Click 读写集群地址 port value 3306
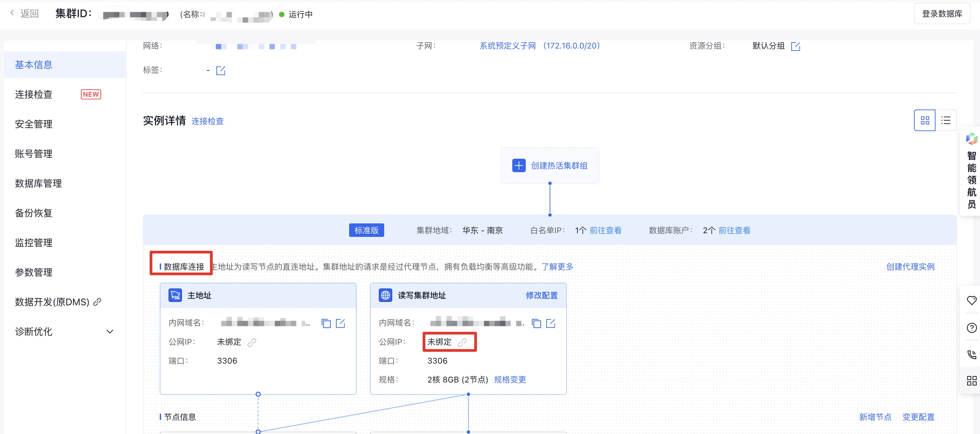Viewport: 980px width, 434px height. point(437,361)
